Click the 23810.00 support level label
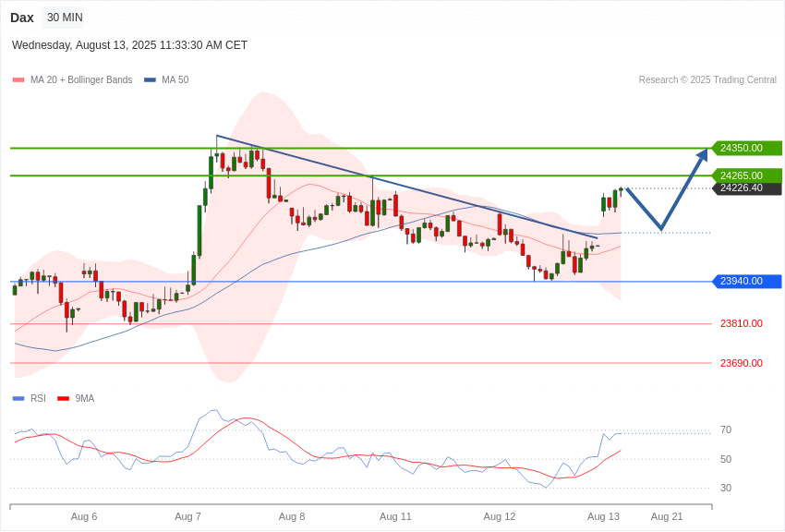 [x=742, y=324]
